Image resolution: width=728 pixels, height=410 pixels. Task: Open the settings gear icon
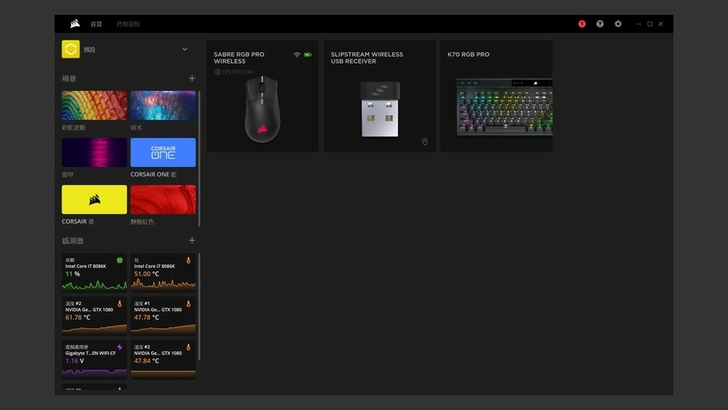click(618, 24)
